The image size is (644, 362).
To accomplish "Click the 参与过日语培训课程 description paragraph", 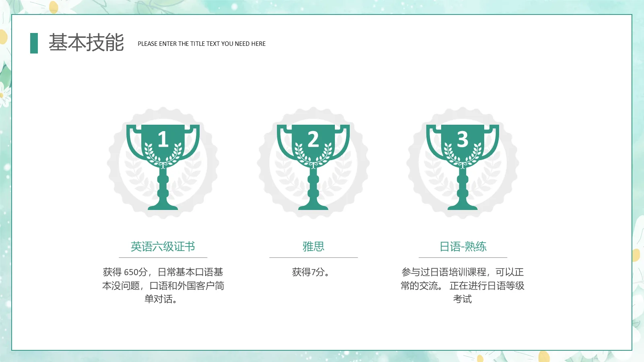I will point(462,286).
